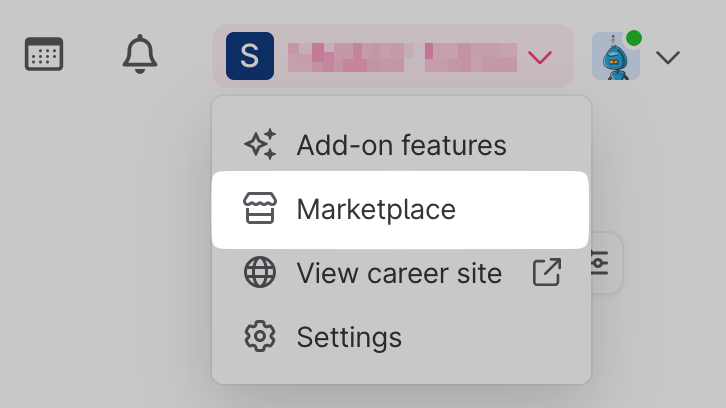Viewport: 726px width, 408px height.
Task: Click the blue "S" company avatar
Action: pos(250,56)
